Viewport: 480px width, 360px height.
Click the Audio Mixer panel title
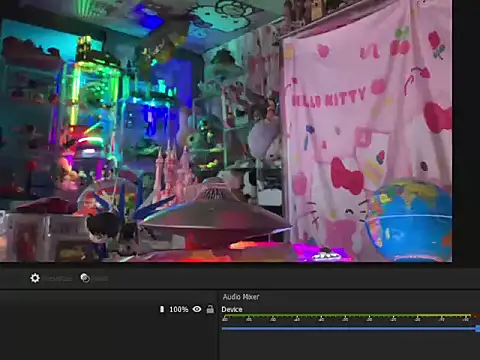(241, 297)
